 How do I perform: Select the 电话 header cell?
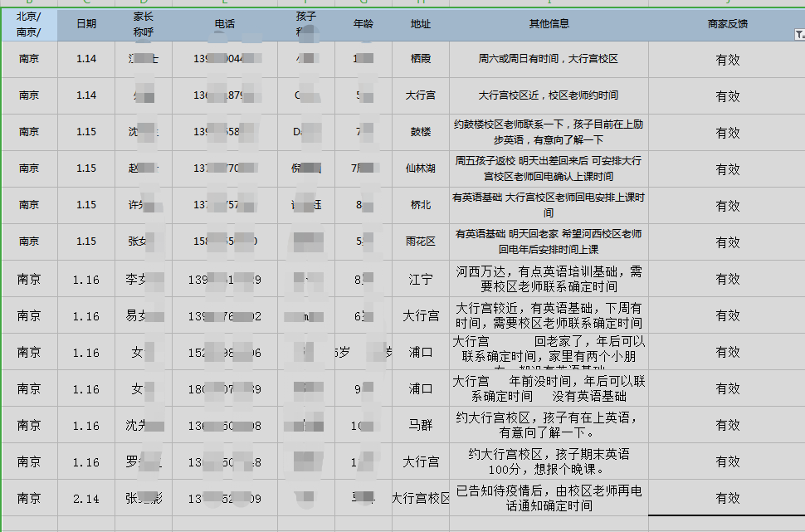[x=225, y=24]
